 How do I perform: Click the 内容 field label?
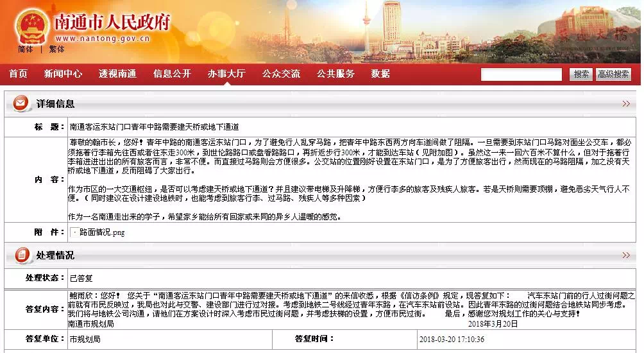click(x=49, y=180)
